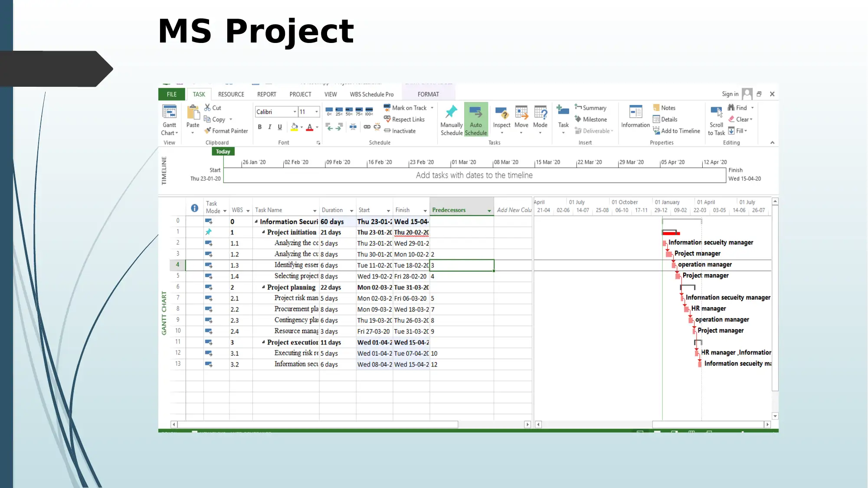Toggle the Milestone display option

(x=592, y=119)
